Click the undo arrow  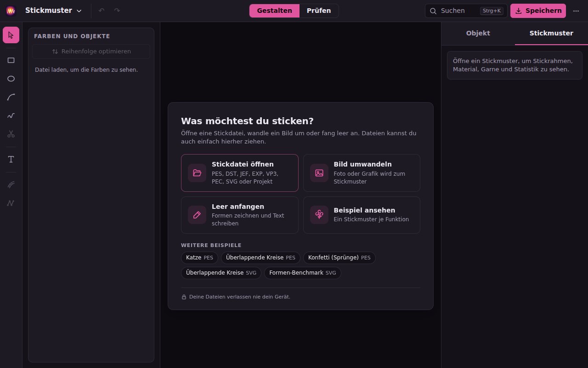102,11
